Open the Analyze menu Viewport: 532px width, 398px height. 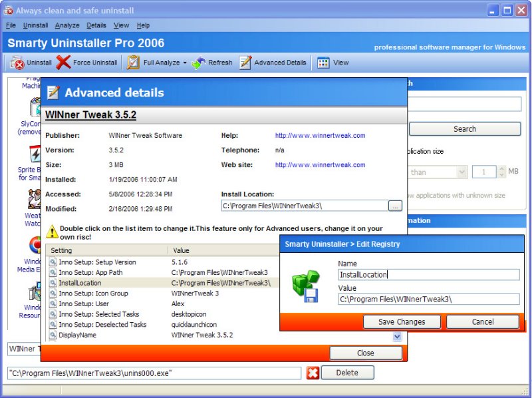click(67, 25)
